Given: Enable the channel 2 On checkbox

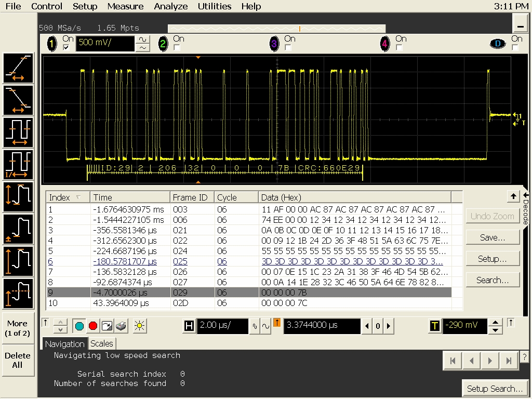Looking at the screenshot, I should 177,47.
